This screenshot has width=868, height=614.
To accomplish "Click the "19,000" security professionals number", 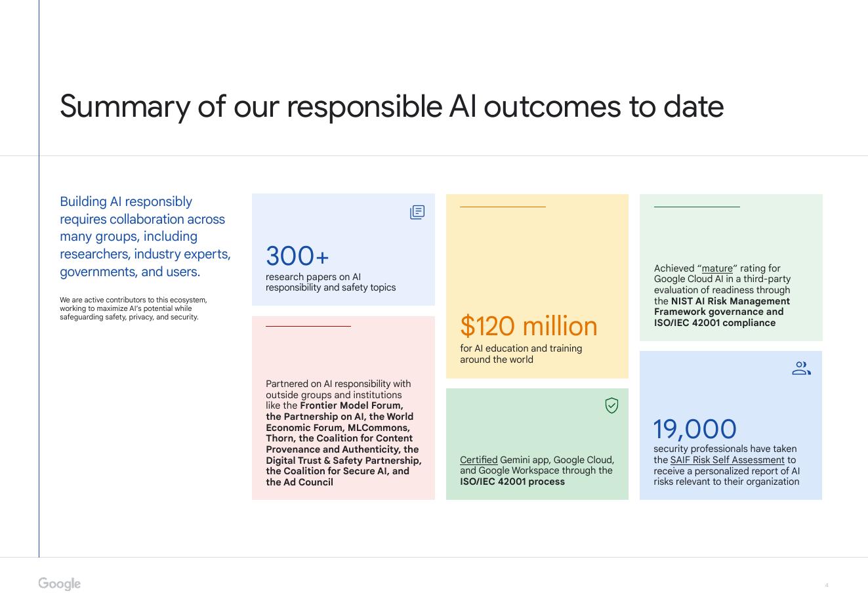I will coord(695,429).
